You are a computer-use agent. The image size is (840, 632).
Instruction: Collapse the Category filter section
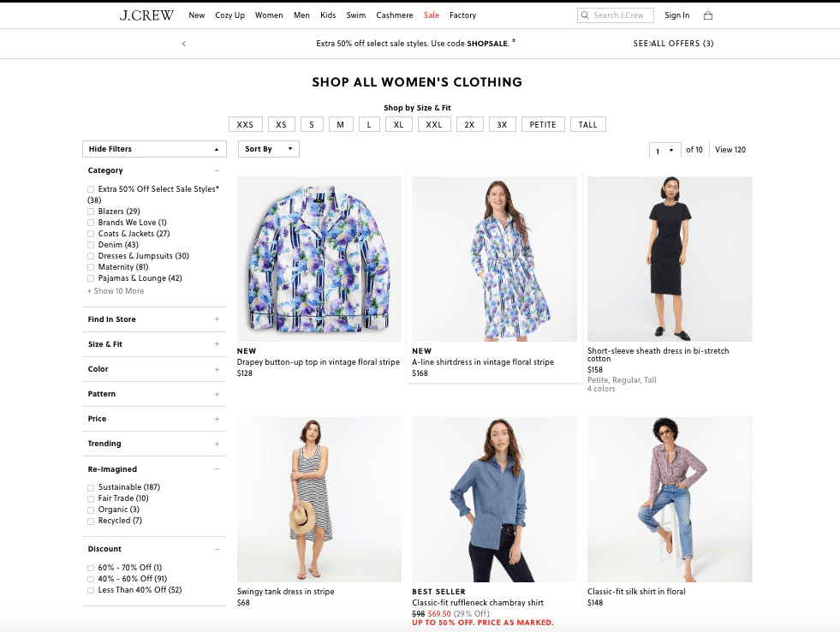pyautogui.click(x=217, y=170)
